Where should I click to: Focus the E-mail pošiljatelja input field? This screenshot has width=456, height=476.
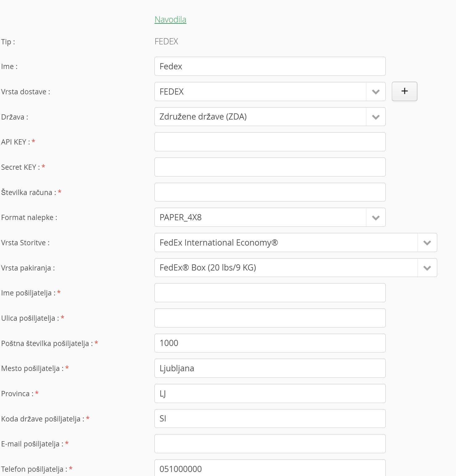(x=270, y=444)
